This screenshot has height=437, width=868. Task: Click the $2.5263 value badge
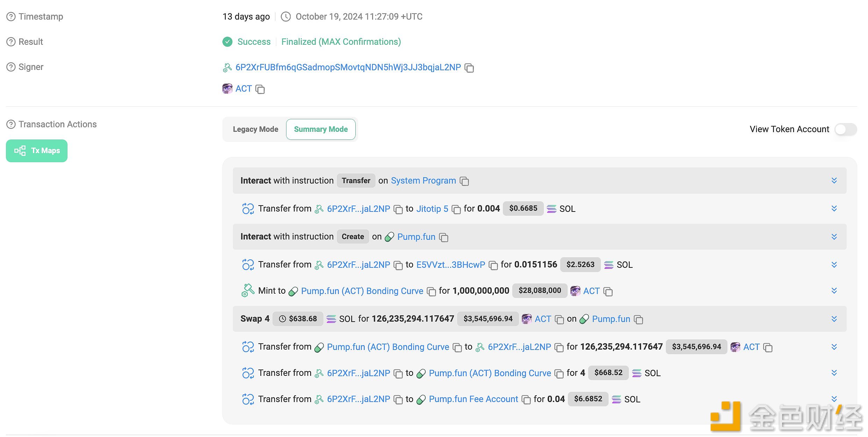coord(580,265)
